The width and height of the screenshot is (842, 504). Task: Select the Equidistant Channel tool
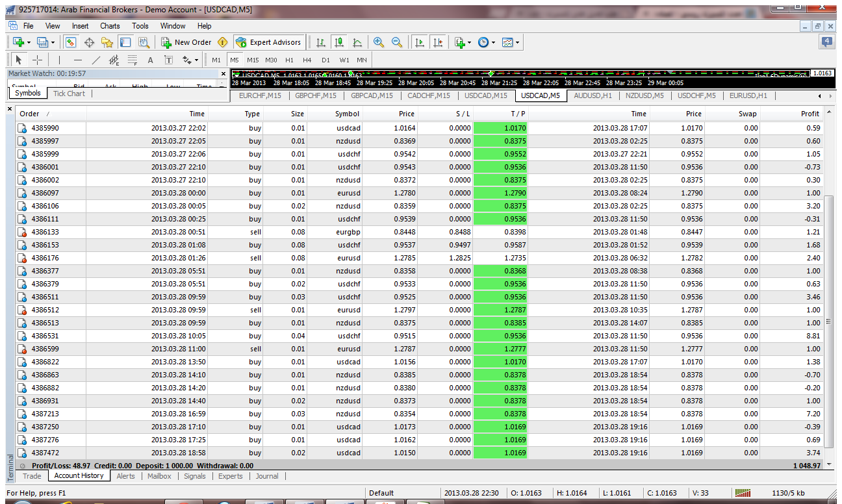coord(114,60)
